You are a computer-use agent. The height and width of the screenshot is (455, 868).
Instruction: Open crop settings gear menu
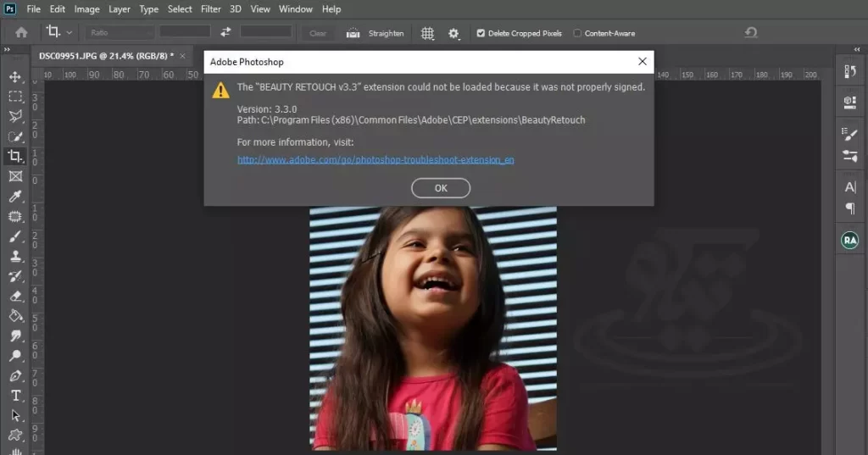[x=454, y=33]
